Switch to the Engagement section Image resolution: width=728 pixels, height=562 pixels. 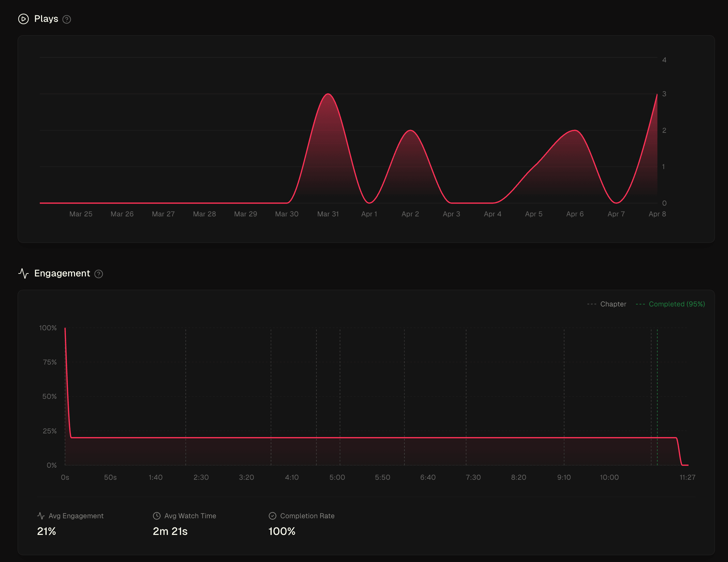62,273
